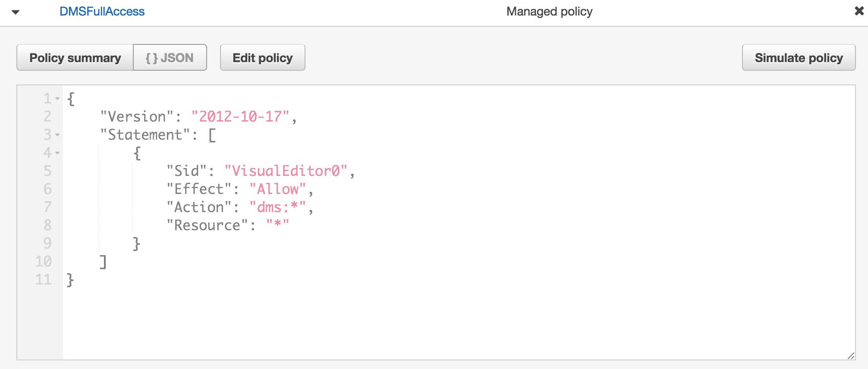Click the Simulate policy button

click(798, 58)
